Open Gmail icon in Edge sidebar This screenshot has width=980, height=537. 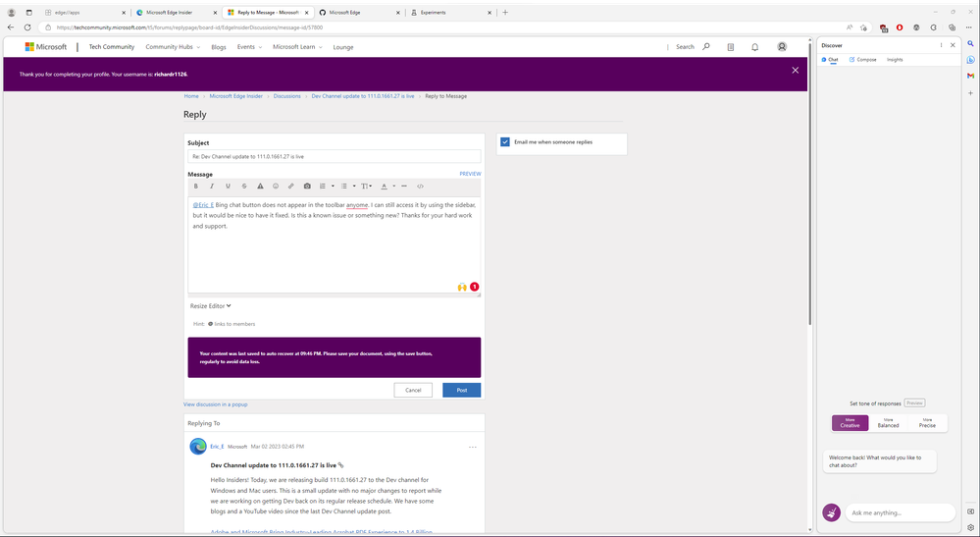click(970, 76)
